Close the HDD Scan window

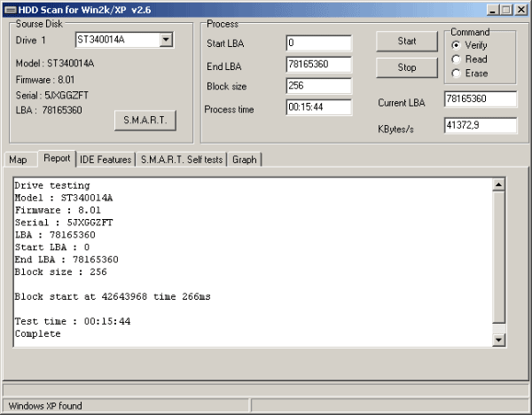(x=521, y=10)
